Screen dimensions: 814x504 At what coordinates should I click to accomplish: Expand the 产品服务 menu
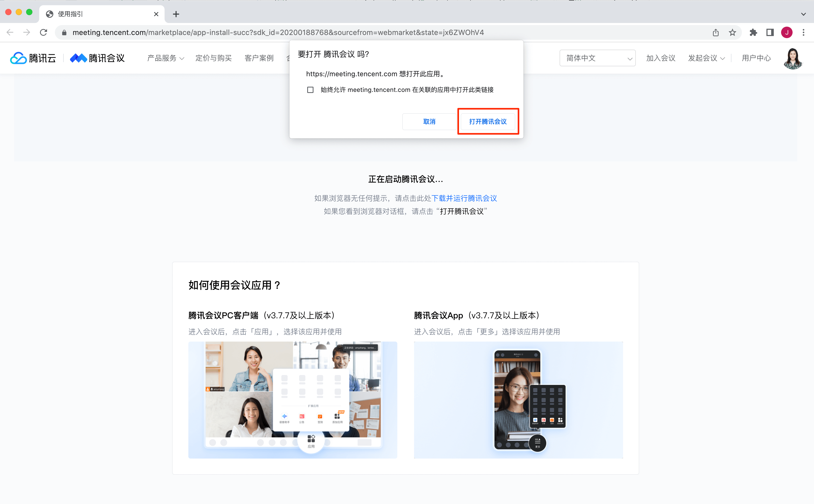[165, 58]
